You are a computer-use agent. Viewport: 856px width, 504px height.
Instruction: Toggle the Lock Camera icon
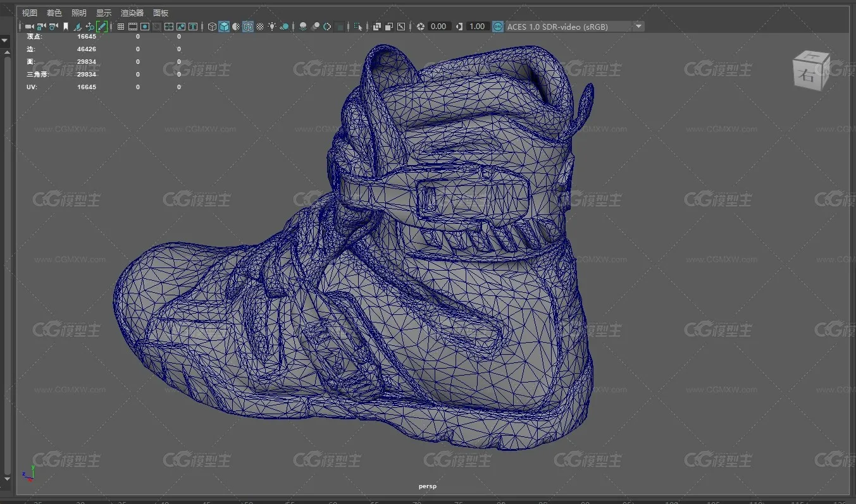coord(41,27)
